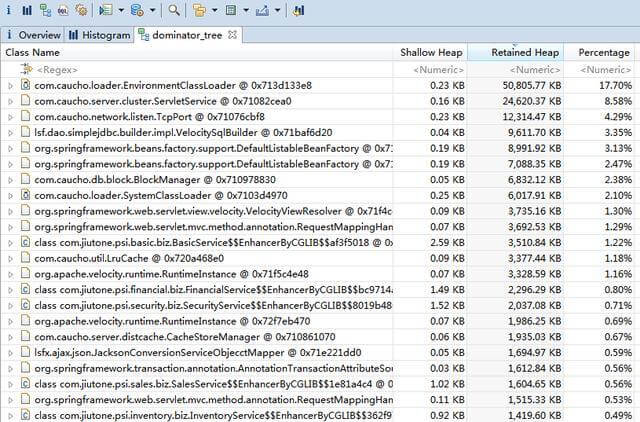The width and height of the screenshot is (640, 422).
Task: Click percentage value 17.70%
Action: point(616,85)
